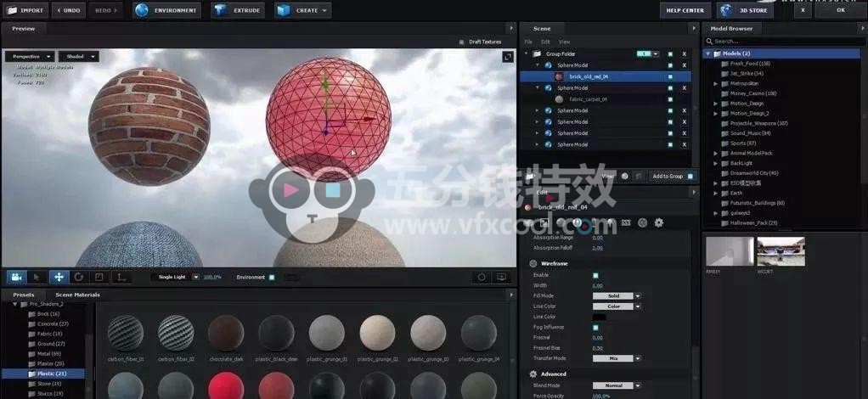Toggle visibility of fabric_carpet_04 material
868x399 pixels.
(x=670, y=99)
